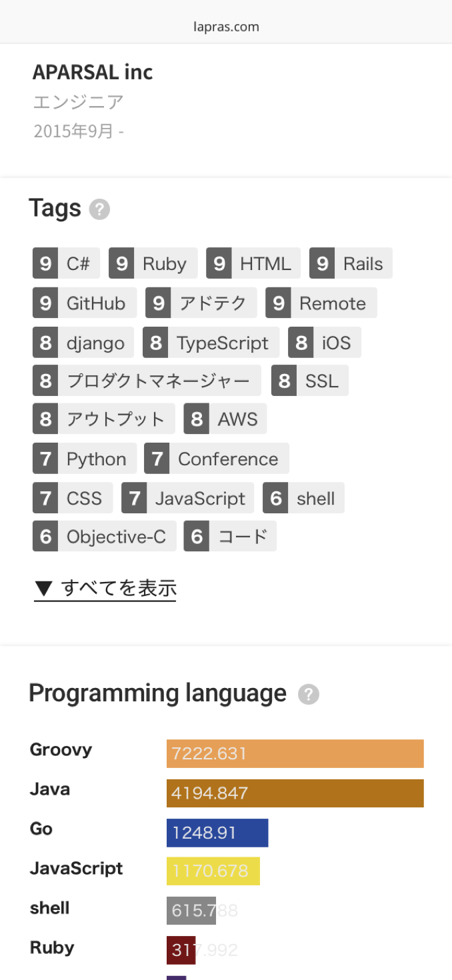
Task: Click the TypeScript tag
Action: (211, 343)
